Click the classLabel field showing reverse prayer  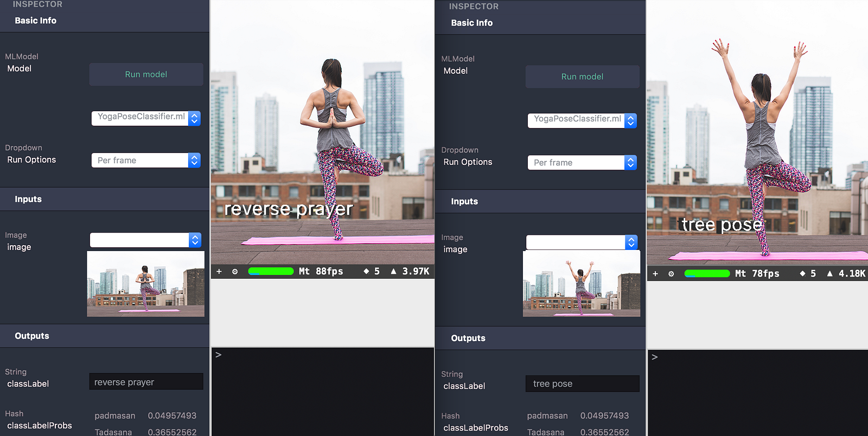[146, 382]
